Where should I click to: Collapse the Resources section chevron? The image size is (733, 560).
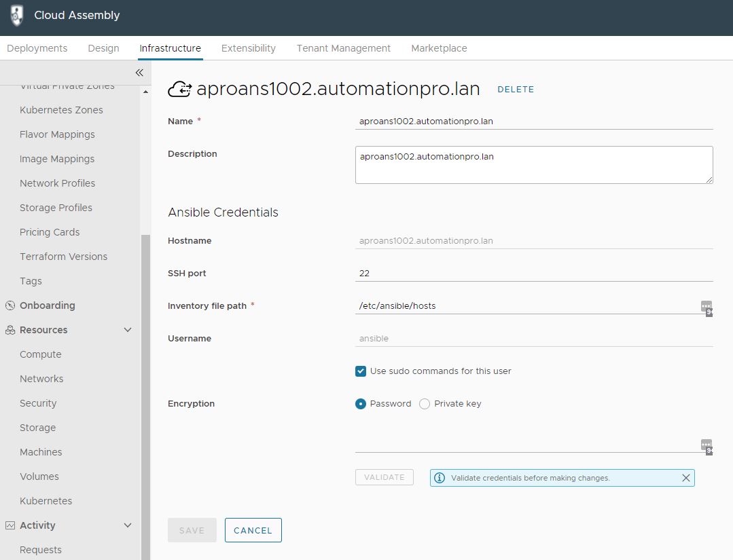click(x=128, y=330)
